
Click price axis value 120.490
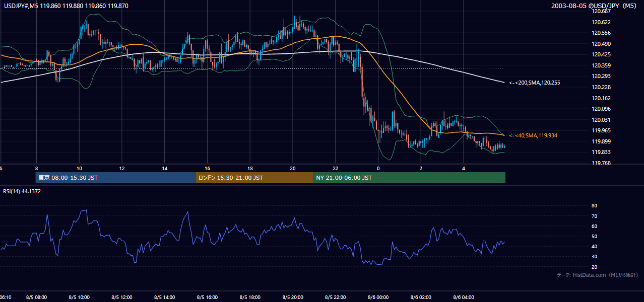602,44
